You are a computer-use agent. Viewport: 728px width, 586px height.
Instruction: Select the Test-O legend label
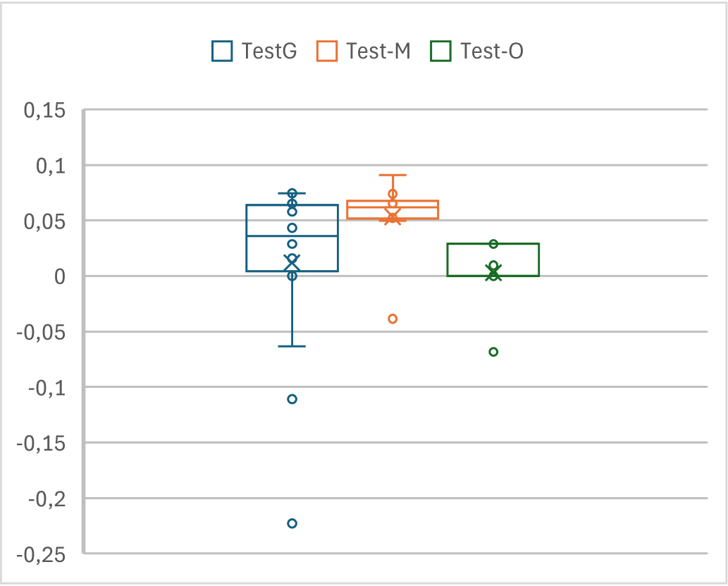point(491,51)
